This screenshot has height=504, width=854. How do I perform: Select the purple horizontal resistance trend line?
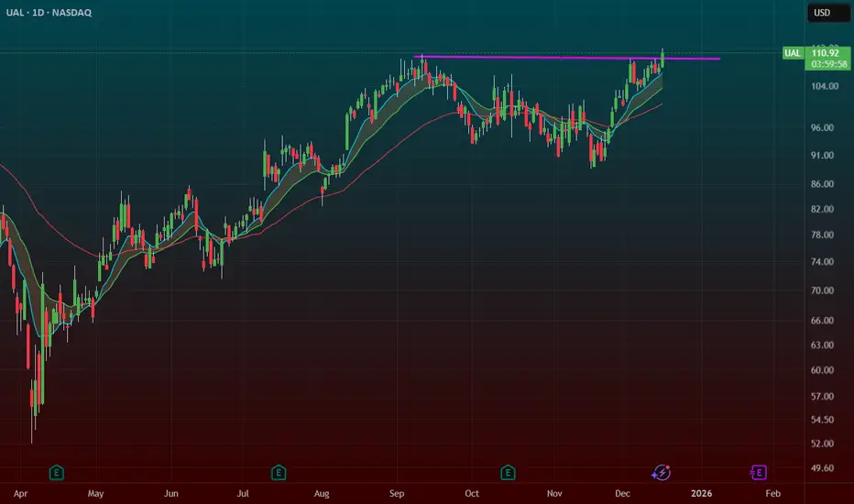566,57
